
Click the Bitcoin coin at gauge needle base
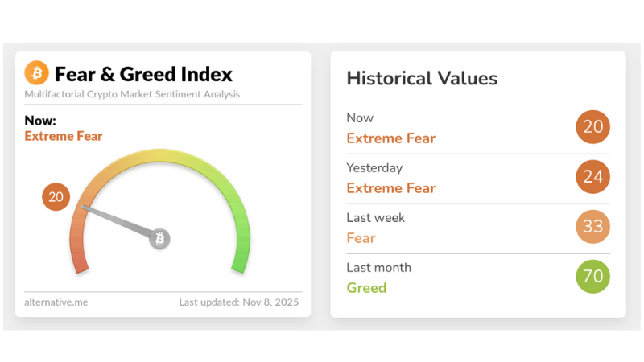(159, 238)
